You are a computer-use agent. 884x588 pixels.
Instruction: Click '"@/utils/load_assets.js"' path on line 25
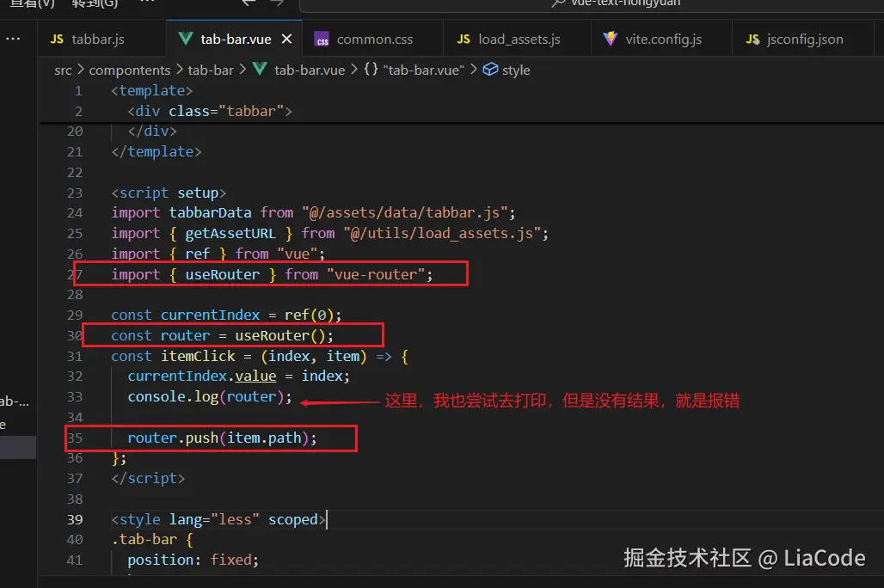click(442, 233)
